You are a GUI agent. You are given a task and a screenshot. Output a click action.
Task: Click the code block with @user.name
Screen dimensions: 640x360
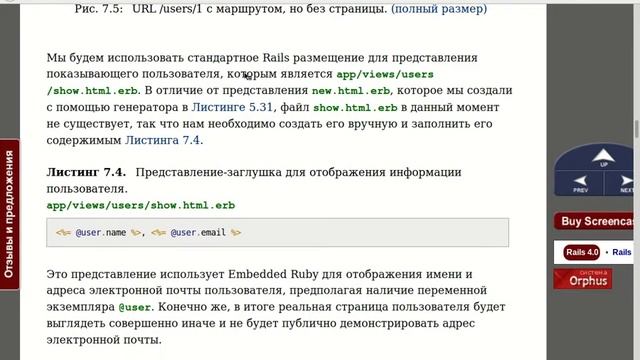[x=278, y=233]
